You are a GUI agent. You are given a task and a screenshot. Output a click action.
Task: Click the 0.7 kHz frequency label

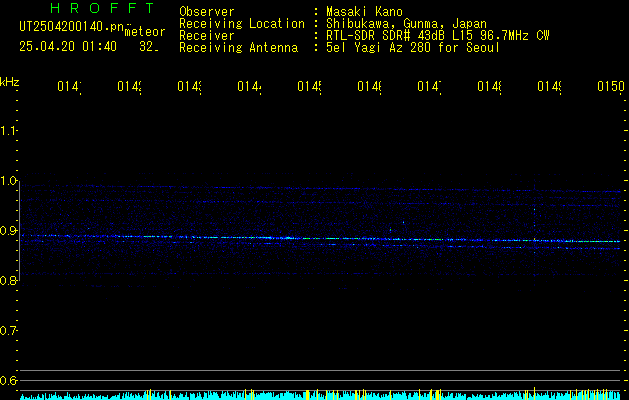[8, 331]
